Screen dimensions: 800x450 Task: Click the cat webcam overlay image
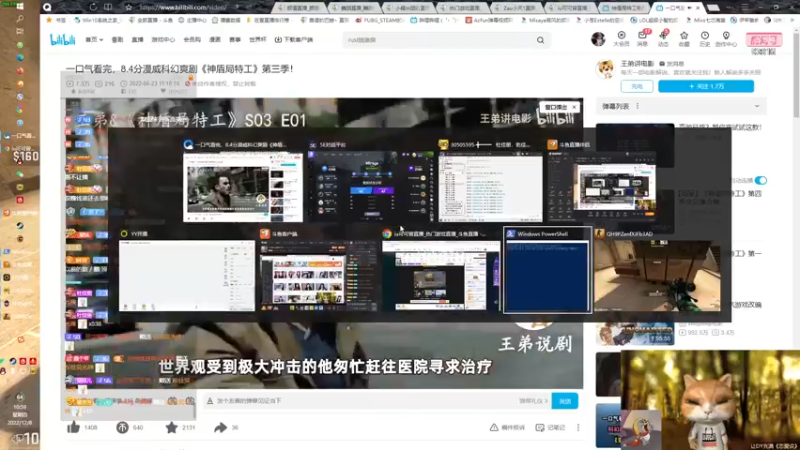click(710, 400)
